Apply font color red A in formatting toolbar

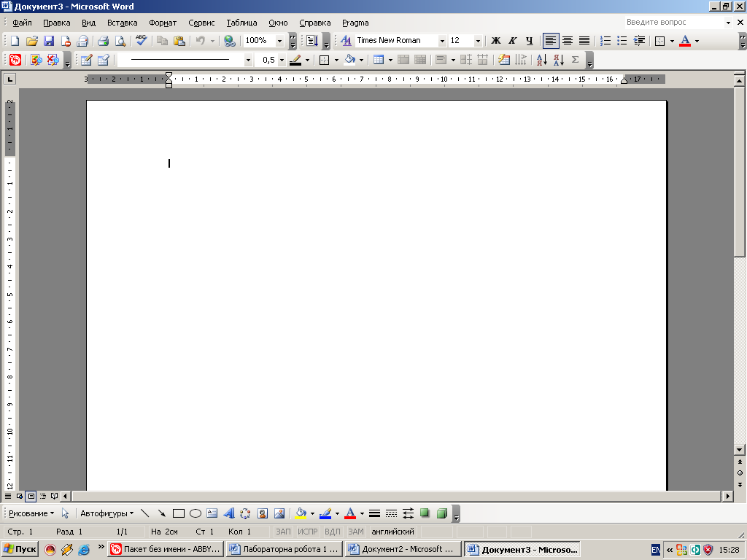(x=685, y=41)
